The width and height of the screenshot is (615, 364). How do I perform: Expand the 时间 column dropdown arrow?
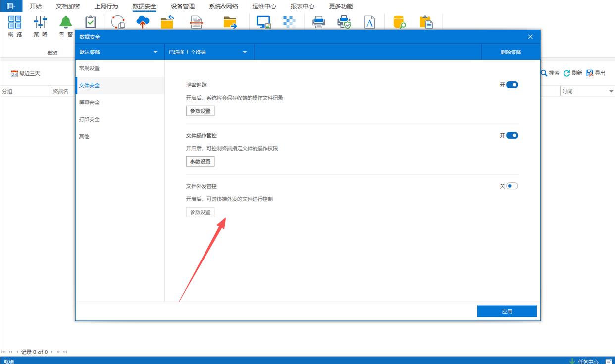click(611, 92)
